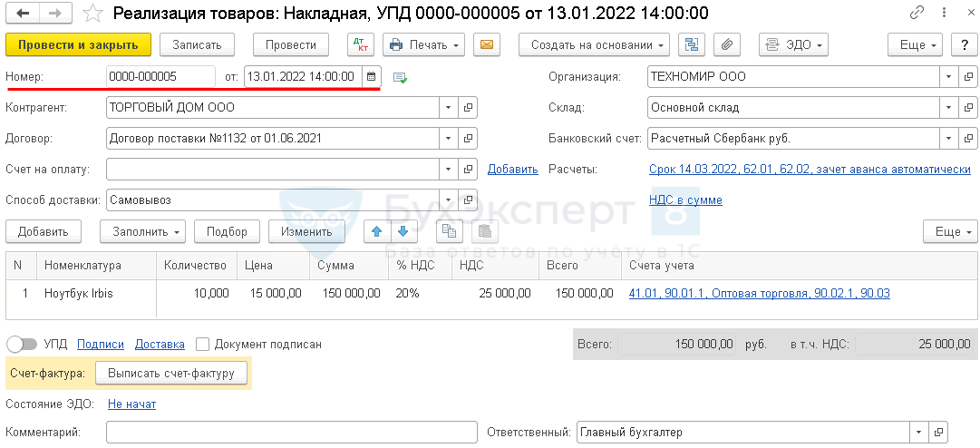Move table row up with arrow

coord(375,231)
